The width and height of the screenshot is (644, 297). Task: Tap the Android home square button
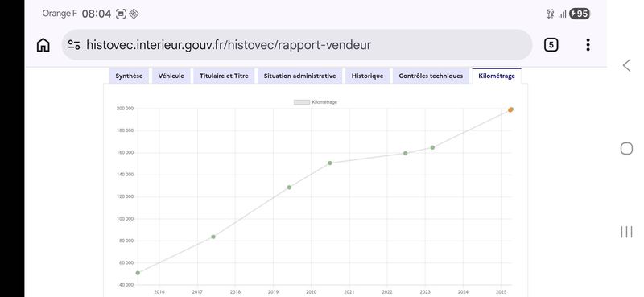626,148
